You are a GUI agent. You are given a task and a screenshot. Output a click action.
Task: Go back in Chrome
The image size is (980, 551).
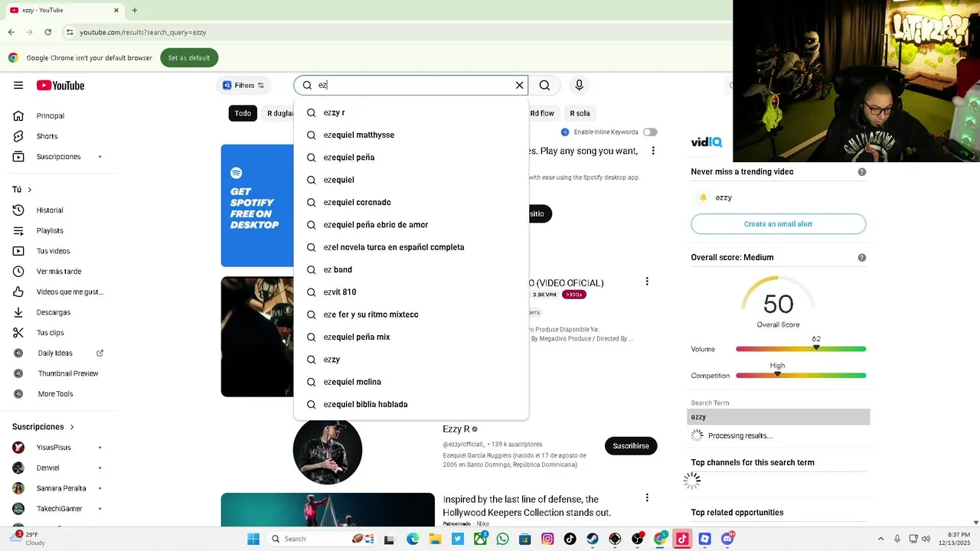tap(11, 32)
